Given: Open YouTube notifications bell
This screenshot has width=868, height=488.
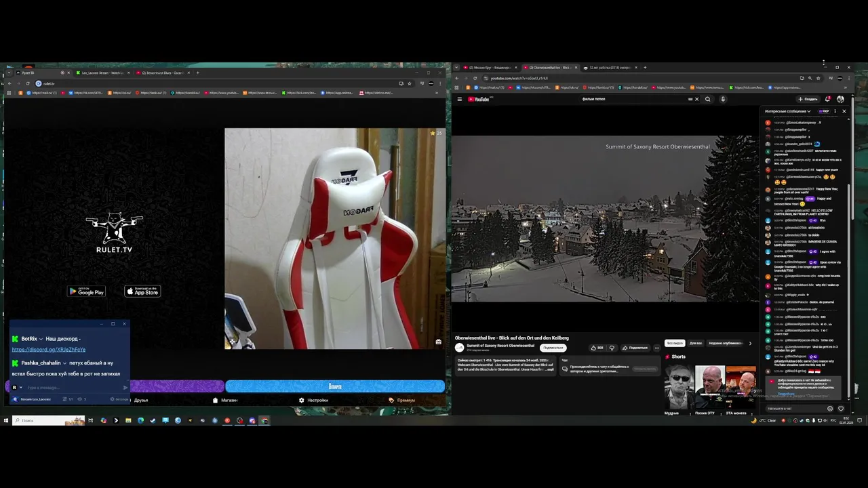Looking at the screenshot, I should (828, 99).
